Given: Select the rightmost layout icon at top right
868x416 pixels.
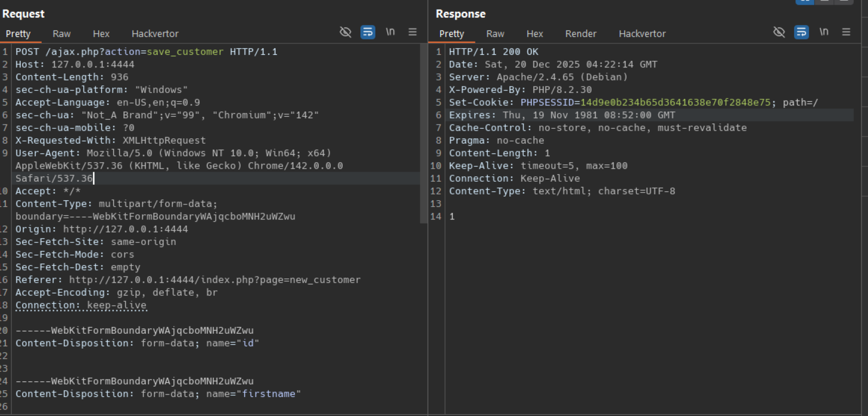Looking at the screenshot, I should point(843,2).
